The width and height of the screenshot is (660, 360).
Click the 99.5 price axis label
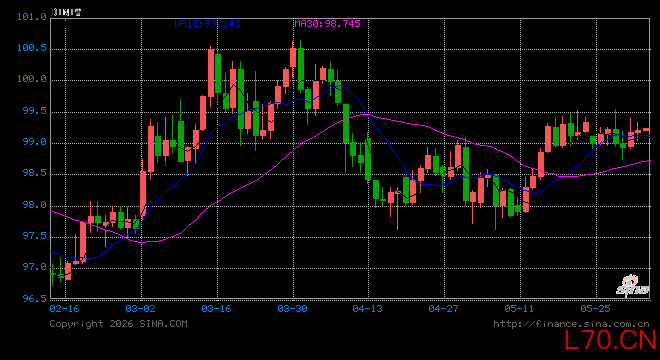tap(35, 111)
